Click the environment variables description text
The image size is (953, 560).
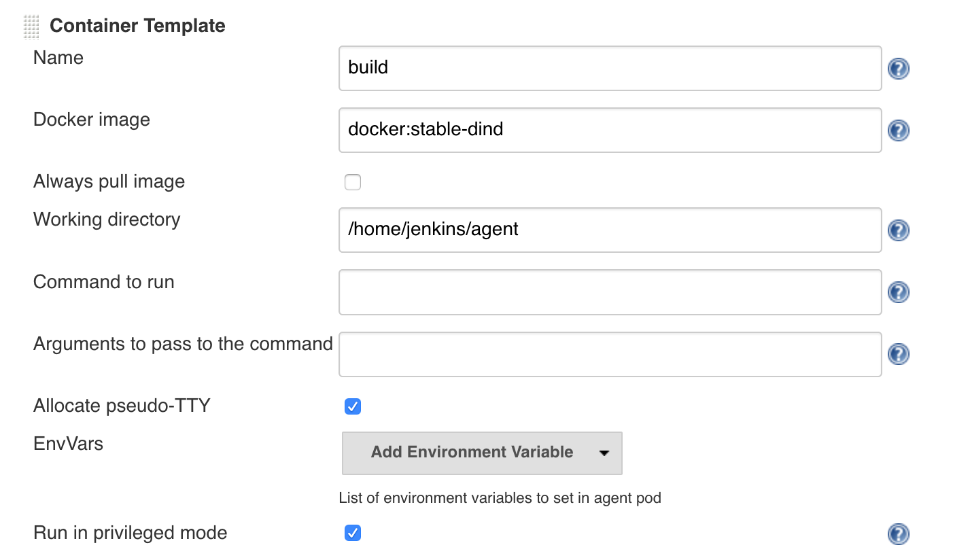500,498
